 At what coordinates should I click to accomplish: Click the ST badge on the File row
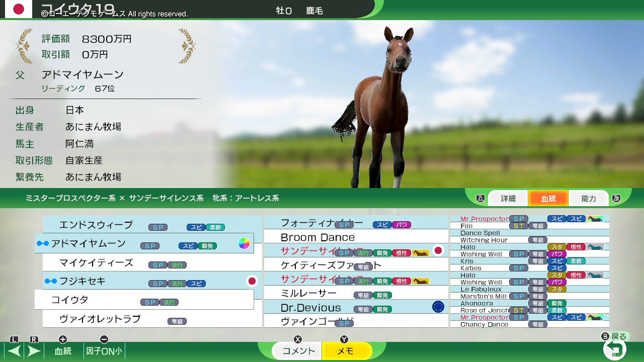pos(519,226)
